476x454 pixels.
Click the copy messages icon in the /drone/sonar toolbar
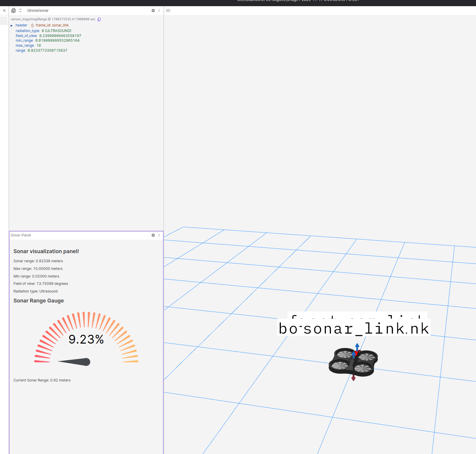point(13,10)
